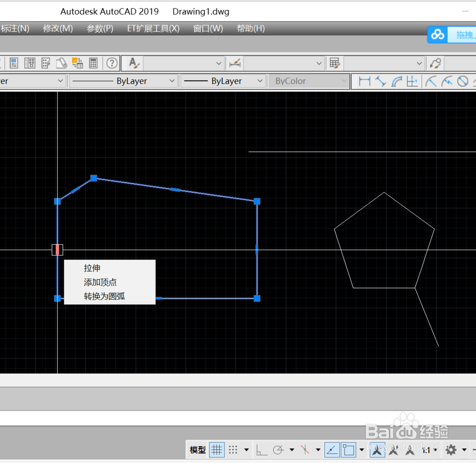Open the Markup Set Manager icon
This screenshot has width=476, height=463.
pyautogui.click(x=77, y=63)
